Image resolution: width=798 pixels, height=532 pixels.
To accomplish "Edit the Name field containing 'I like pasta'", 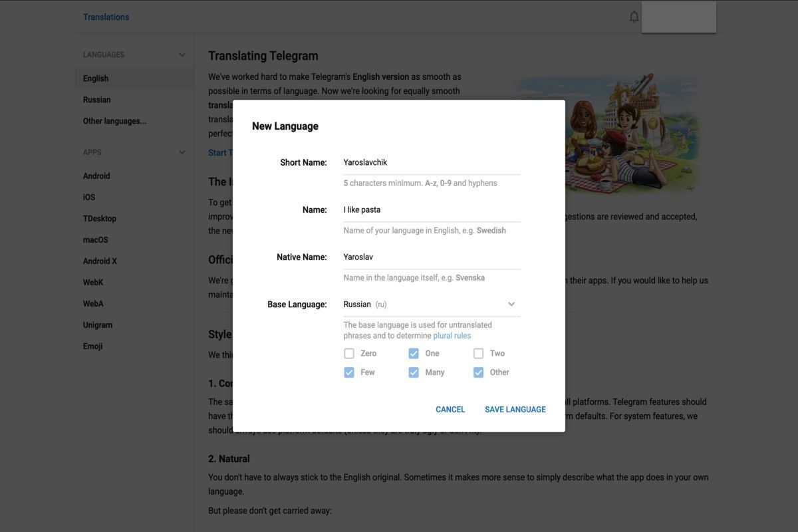I will tap(431, 210).
